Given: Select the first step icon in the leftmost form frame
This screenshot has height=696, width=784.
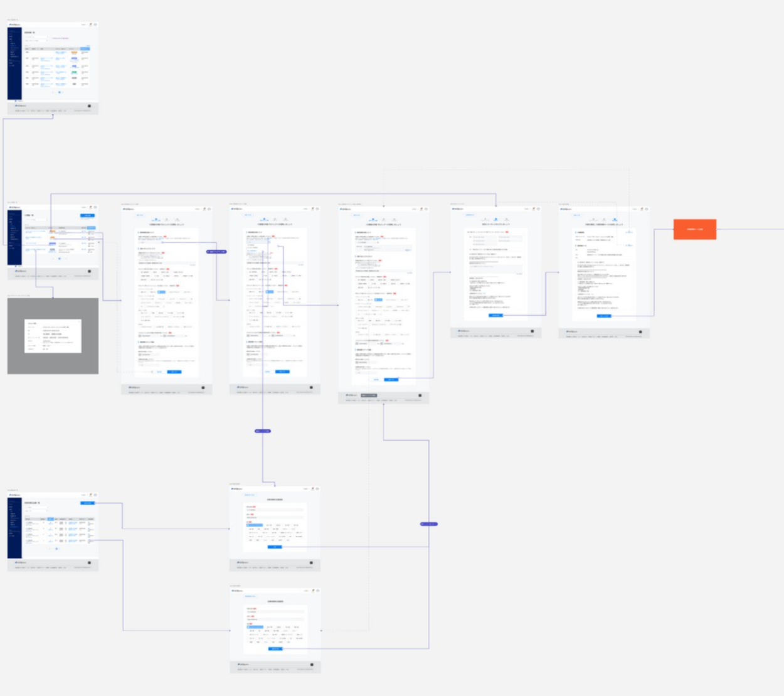Looking at the screenshot, I should tap(156, 220).
